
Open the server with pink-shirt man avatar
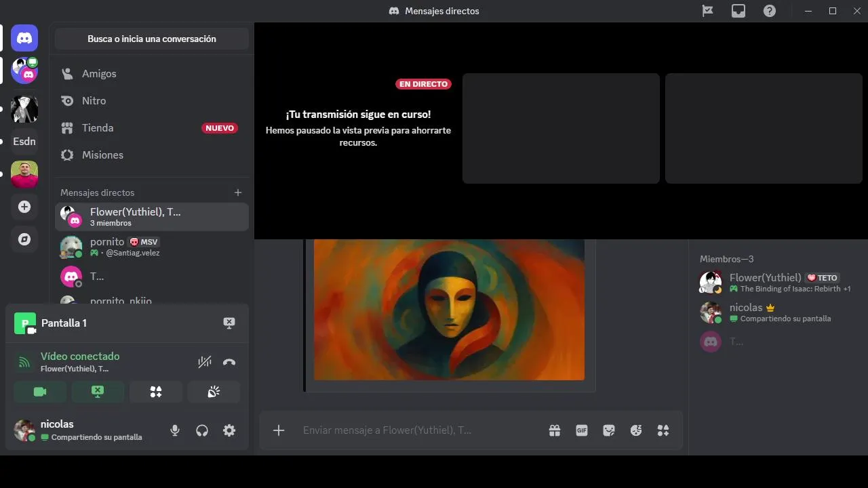click(x=24, y=174)
